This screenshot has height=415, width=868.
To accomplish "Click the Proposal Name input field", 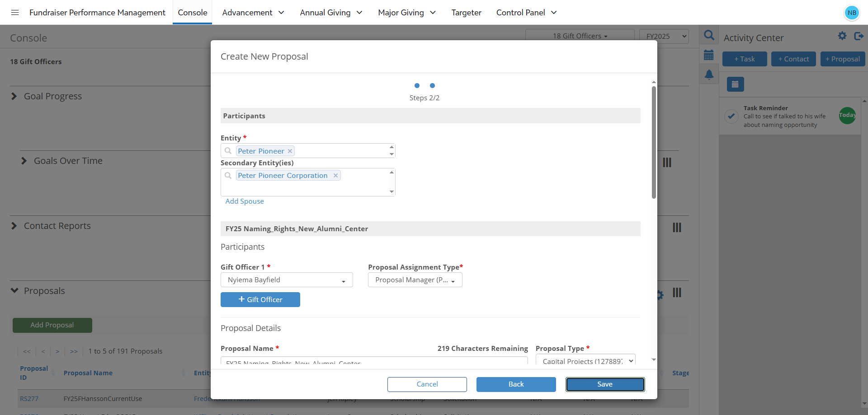I will (374, 361).
